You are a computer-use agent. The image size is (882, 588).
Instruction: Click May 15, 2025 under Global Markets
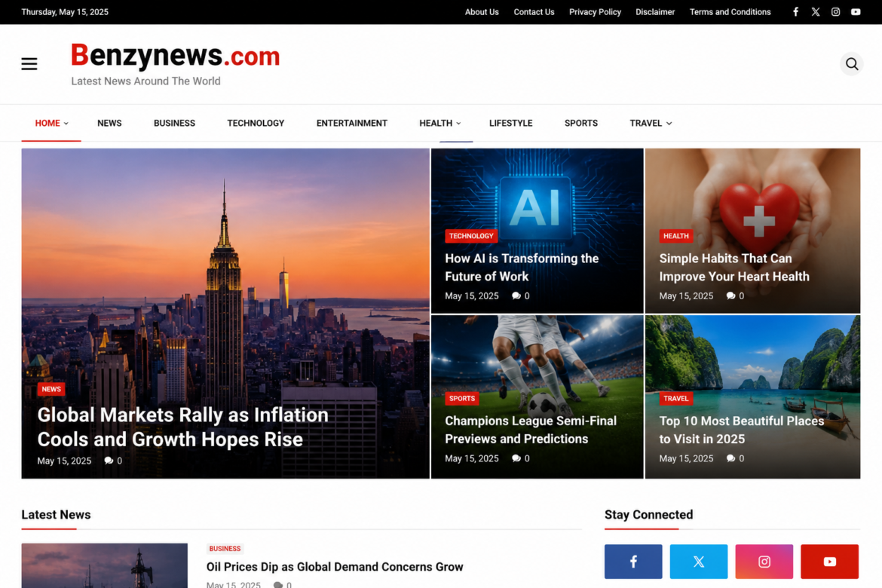[64, 461]
